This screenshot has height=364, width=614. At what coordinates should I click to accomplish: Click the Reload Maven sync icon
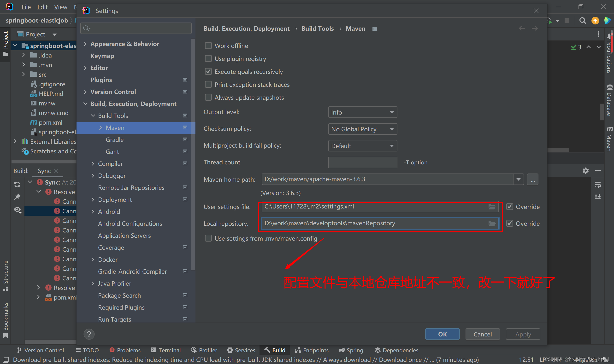tap(17, 185)
